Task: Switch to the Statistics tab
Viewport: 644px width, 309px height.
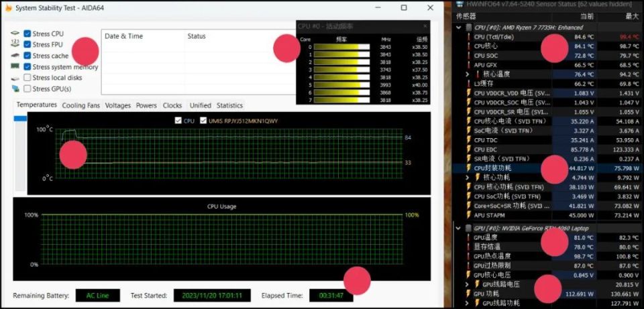Action: 229,105
